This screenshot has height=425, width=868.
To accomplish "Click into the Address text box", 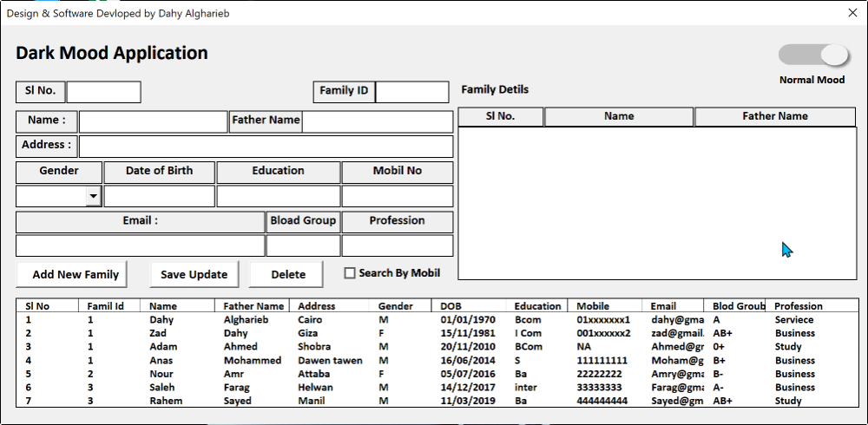I will pyautogui.click(x=266, y=147).
